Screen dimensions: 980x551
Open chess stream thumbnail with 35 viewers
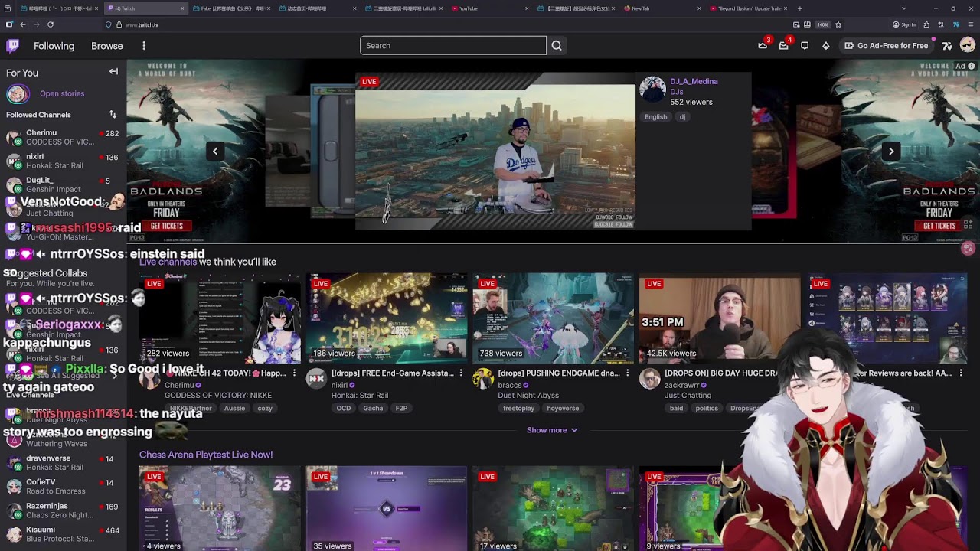click(387, 509)
